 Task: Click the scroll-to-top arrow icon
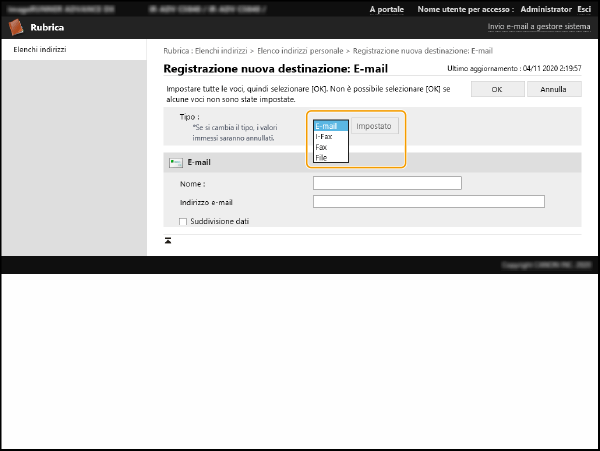(x=169, y=241)
